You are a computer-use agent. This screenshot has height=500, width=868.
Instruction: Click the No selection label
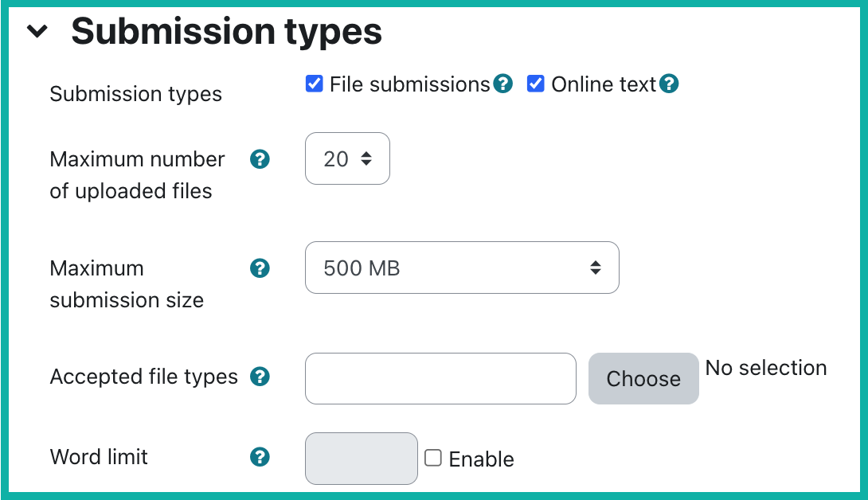[x=765, y=368]
